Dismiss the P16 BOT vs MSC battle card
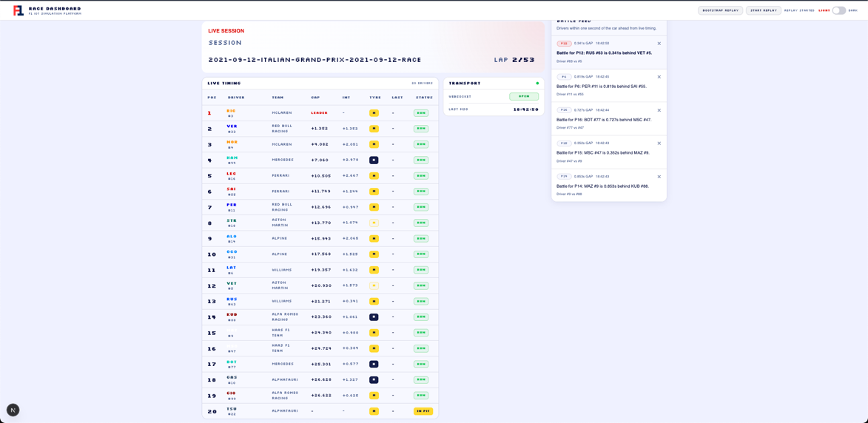 pos(659,110)
